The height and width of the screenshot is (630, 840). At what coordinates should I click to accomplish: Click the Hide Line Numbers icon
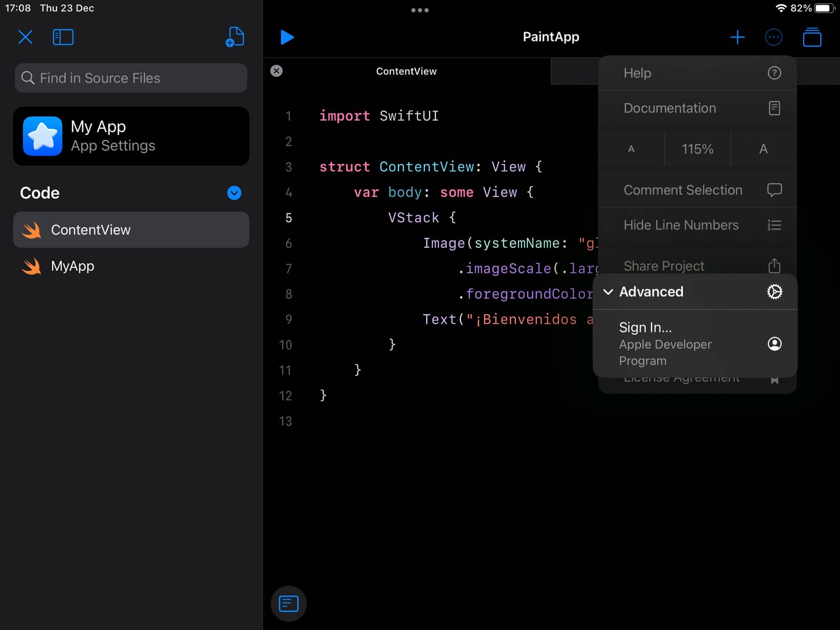[774, 224]
